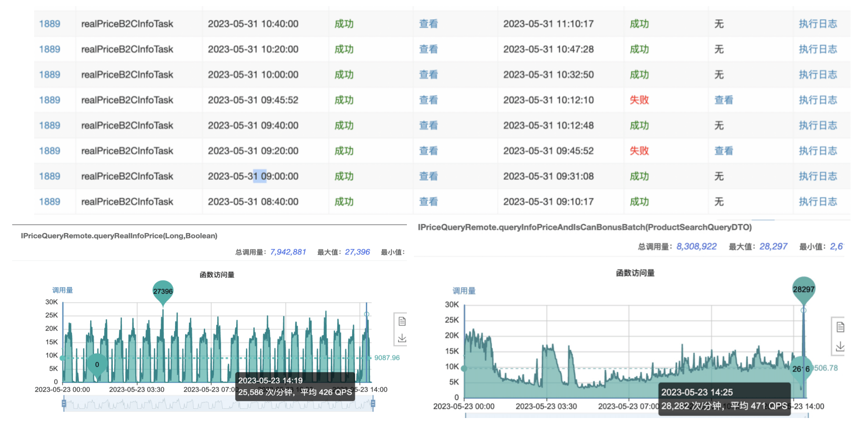The image size is (868, 425).
Task: Click 查看 in the 08:40:00 row
Action: pos(428,201)
